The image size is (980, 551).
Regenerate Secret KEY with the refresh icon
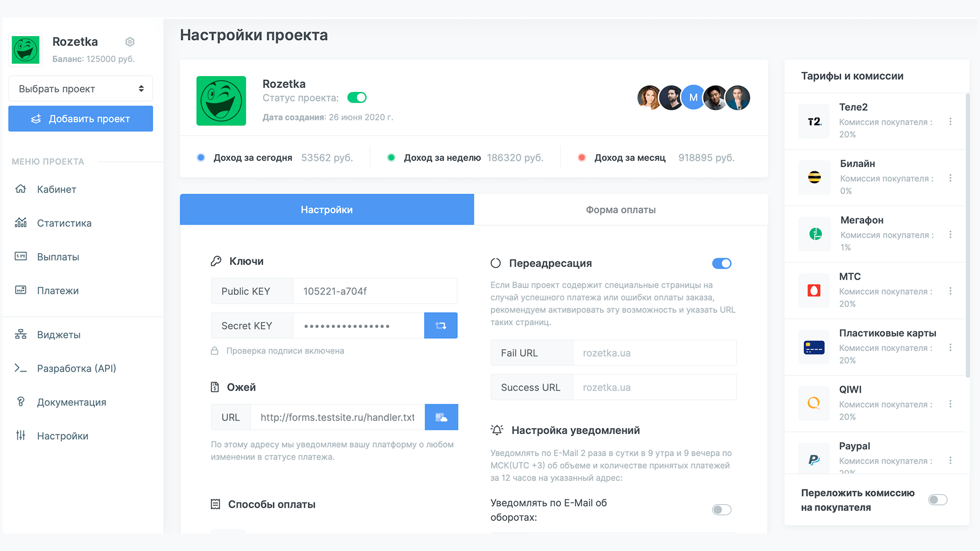point(440,325)
